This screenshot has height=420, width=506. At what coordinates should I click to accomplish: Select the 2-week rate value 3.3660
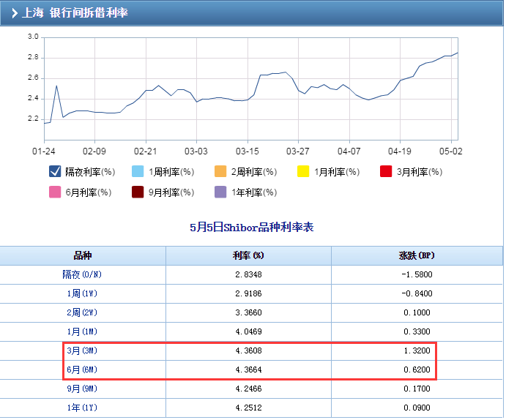(248, 312)
